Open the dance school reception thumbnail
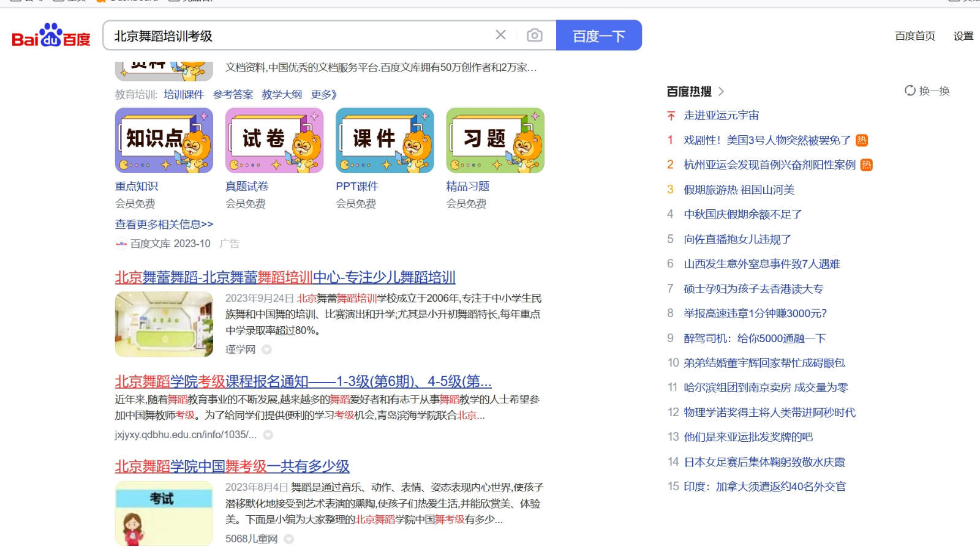The height and width of the screenshot is (552, 980). pyautogui.click(x=164, y=324)
